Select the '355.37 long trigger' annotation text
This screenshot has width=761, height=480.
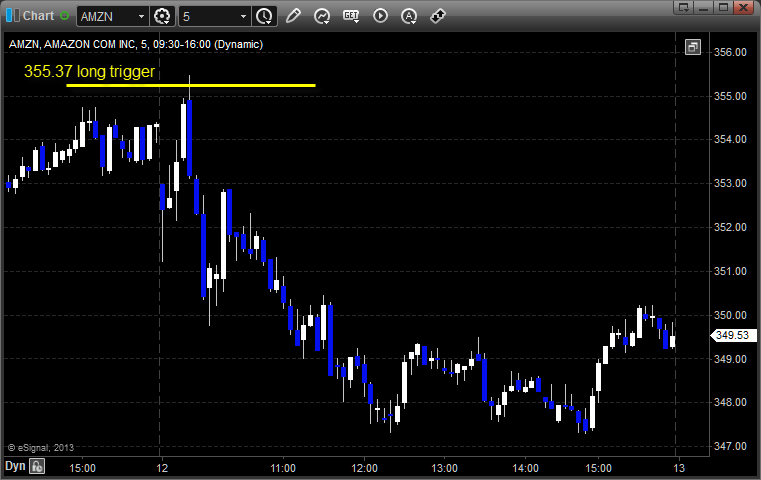(89, 71)
